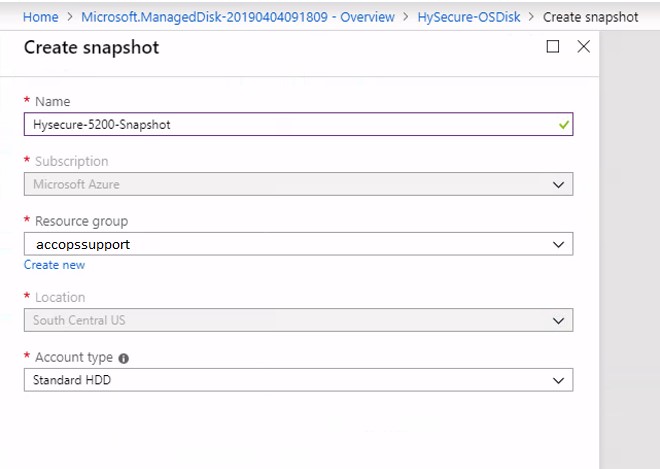The width and height of the screenshot is (660, 469).
Task: Click the Location dropdown chevron arrow
Action: pos(558,321)
